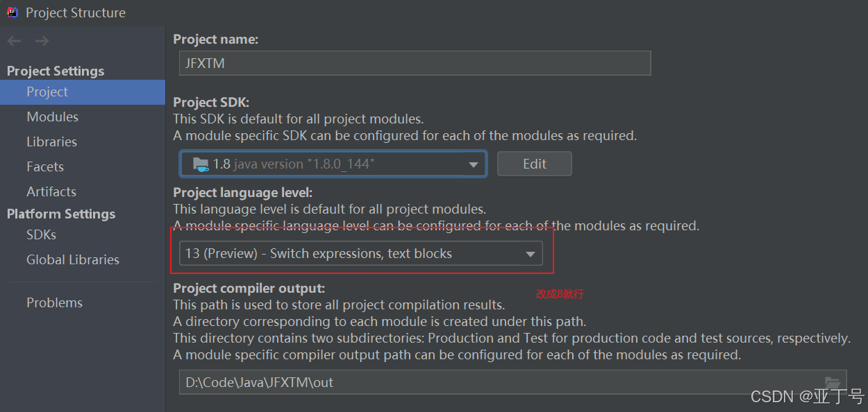Image resolution: width=868 pixels, height=412 pixels.
Task: Click the forward navigation arrow
Action: pyautogui.click(x=42, y=42)
